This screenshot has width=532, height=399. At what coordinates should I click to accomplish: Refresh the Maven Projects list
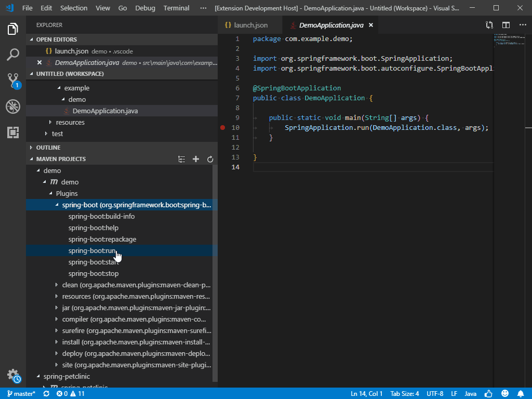tap(210, 159)
